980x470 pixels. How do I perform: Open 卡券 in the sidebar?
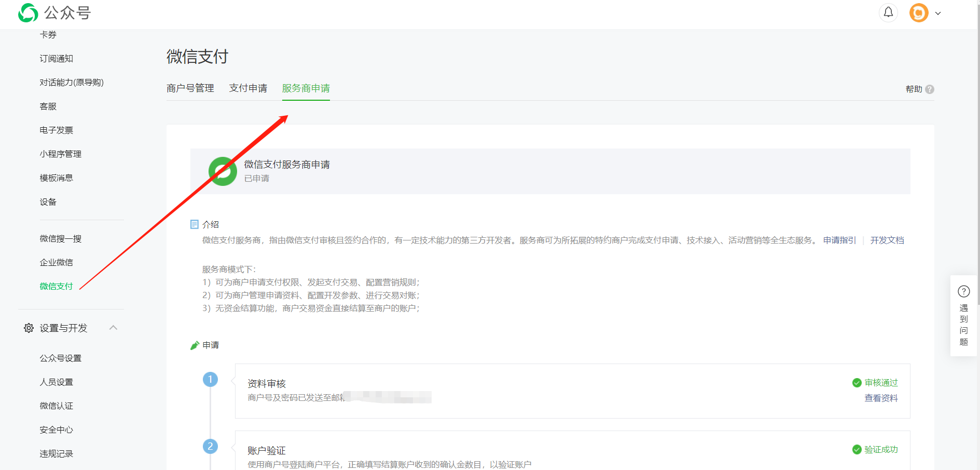(48, 35)
